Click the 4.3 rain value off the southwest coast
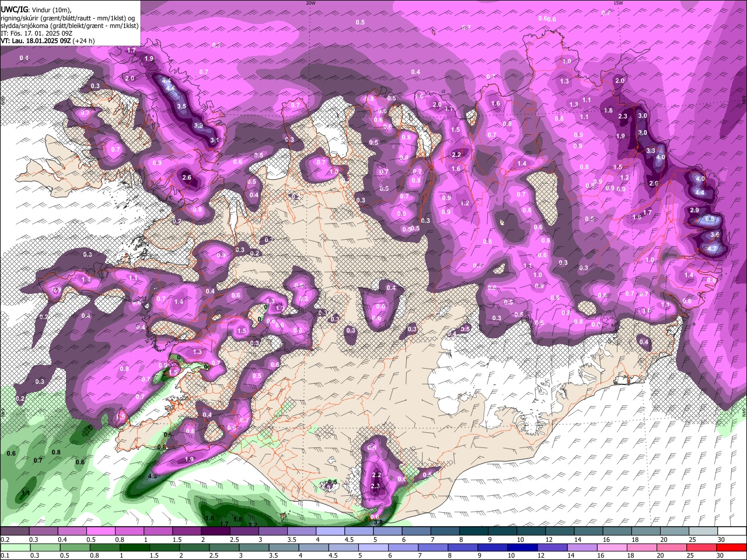Viewport: 747px width, 560px height. (x=153, y=476)
